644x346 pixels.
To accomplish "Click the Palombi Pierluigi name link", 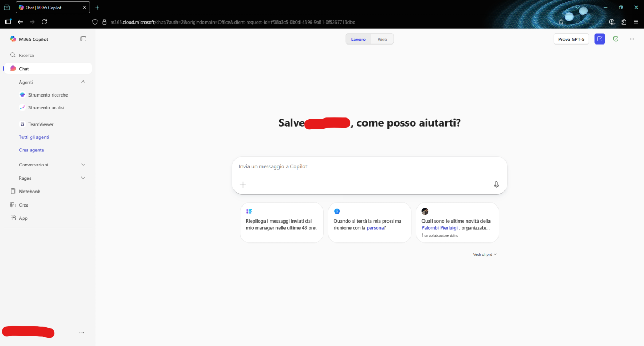I will [x=440, y=227].
